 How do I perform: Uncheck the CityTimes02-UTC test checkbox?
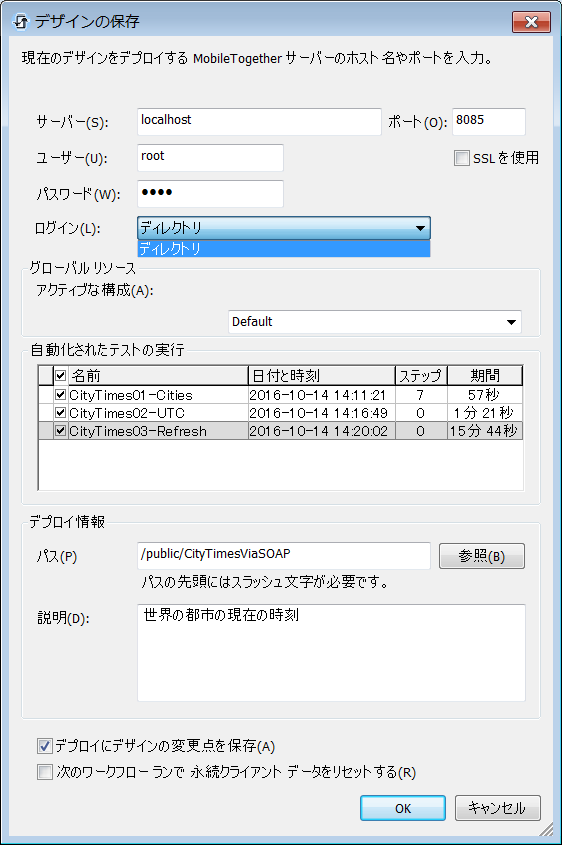pos(60,413)
